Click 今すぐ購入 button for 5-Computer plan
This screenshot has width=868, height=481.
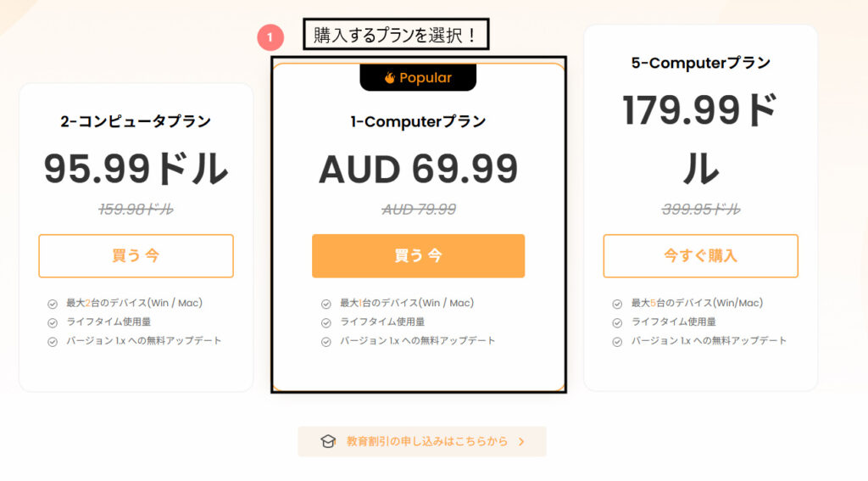[700, 256]
